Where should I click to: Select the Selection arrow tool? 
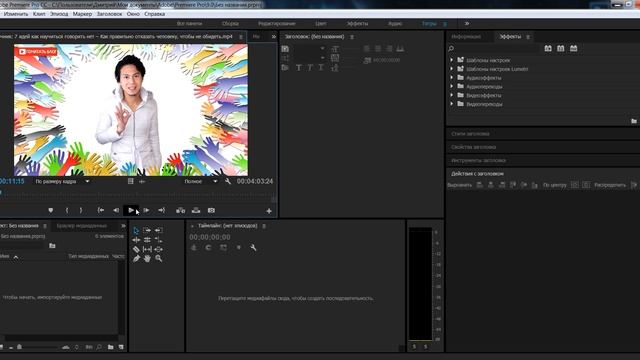[x=136, y=231]
